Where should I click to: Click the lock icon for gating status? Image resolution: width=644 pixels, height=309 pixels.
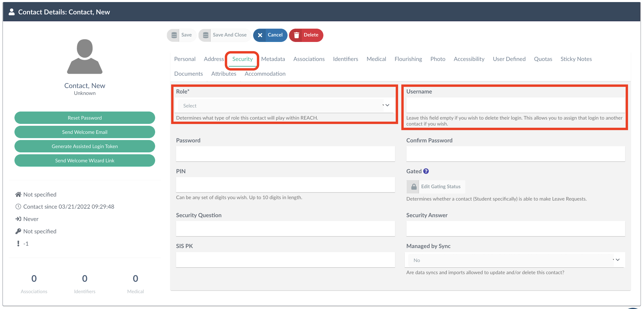414,187
